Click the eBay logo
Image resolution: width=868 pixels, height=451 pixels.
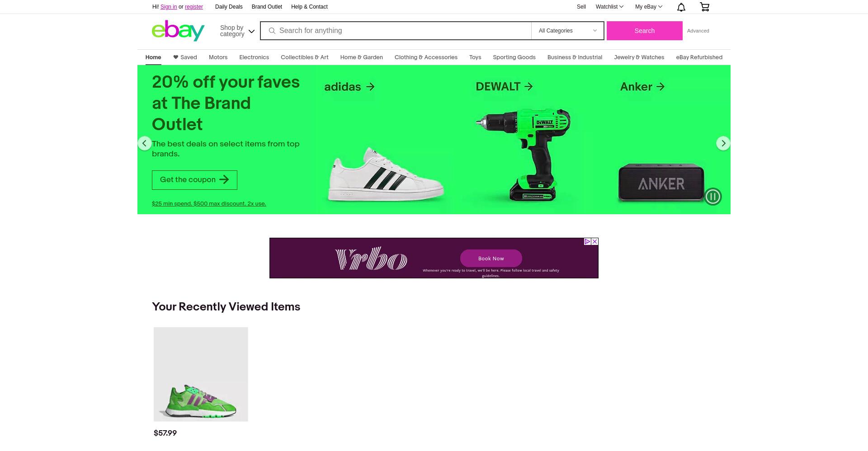(x=178, y=31)
